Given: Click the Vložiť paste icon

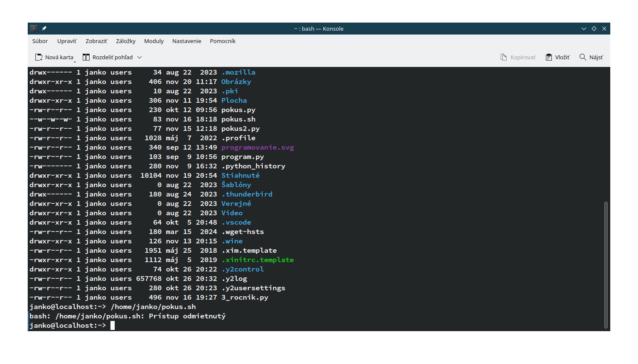Looking at the screenshot, I should coord(549,57).
